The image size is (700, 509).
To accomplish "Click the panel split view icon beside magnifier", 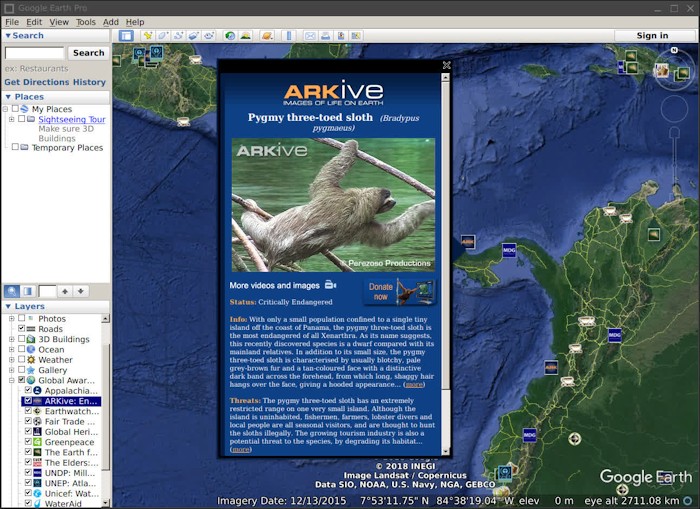I will (28, 292).
